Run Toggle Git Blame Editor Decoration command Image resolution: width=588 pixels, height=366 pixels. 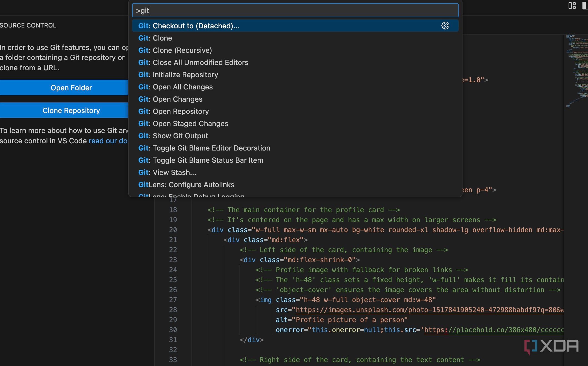(x=295, y=148)
